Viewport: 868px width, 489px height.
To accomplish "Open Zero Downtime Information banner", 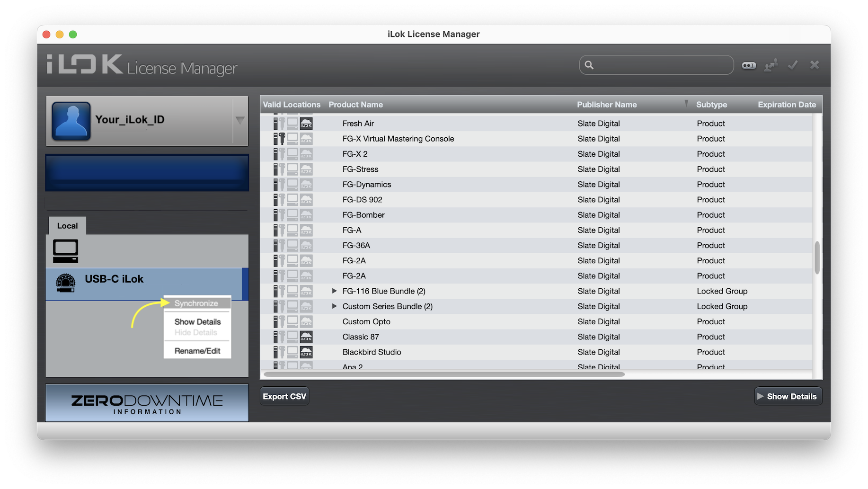I will pyautogui.click(x=147, y=403).
